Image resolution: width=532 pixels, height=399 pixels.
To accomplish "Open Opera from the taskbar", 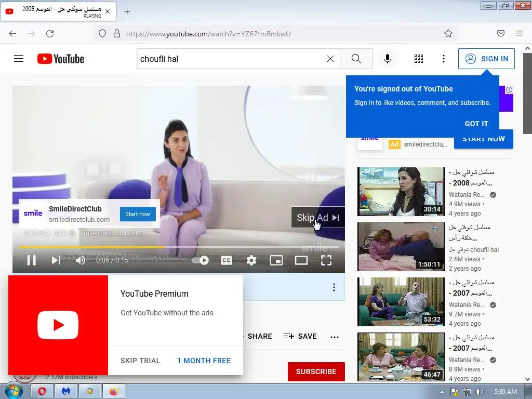I will 42,392.
